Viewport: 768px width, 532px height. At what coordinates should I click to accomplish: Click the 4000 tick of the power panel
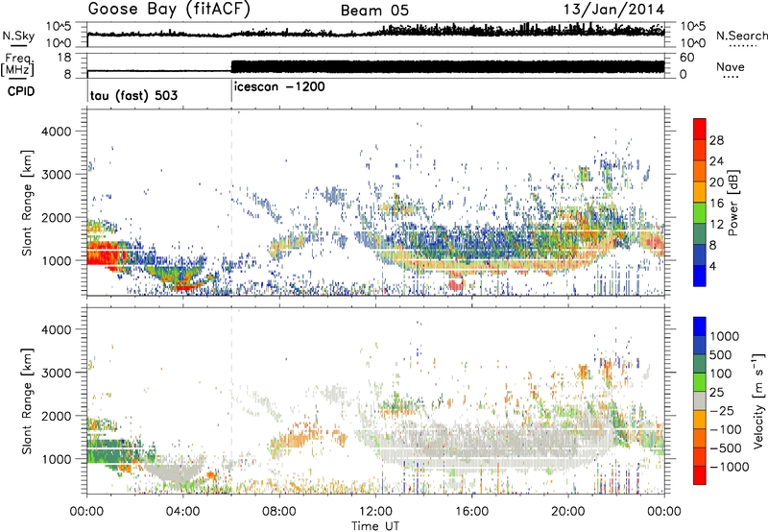pyautogui.click(x=56, y=132)
